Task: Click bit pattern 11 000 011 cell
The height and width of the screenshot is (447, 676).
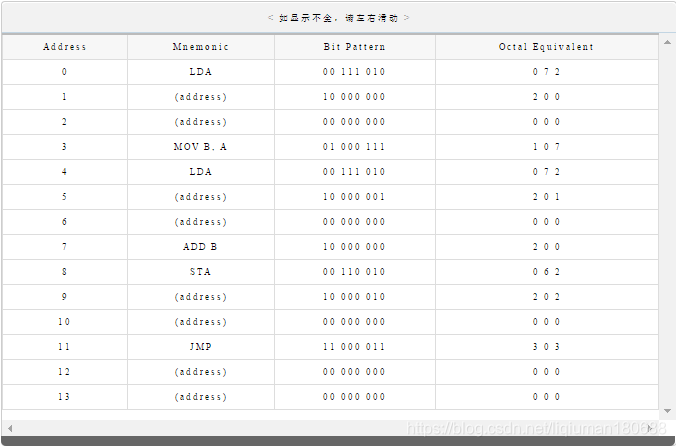Action: 354,347
